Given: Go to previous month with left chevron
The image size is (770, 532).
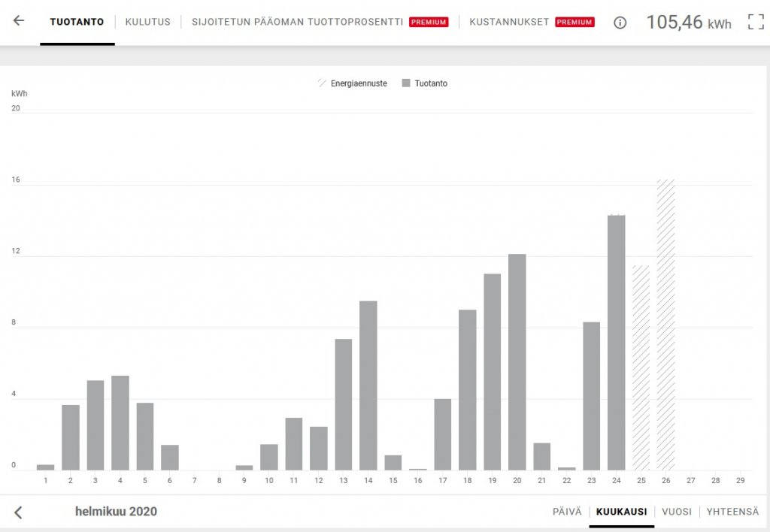Looking at the screenshot, I should coord(19,512).
